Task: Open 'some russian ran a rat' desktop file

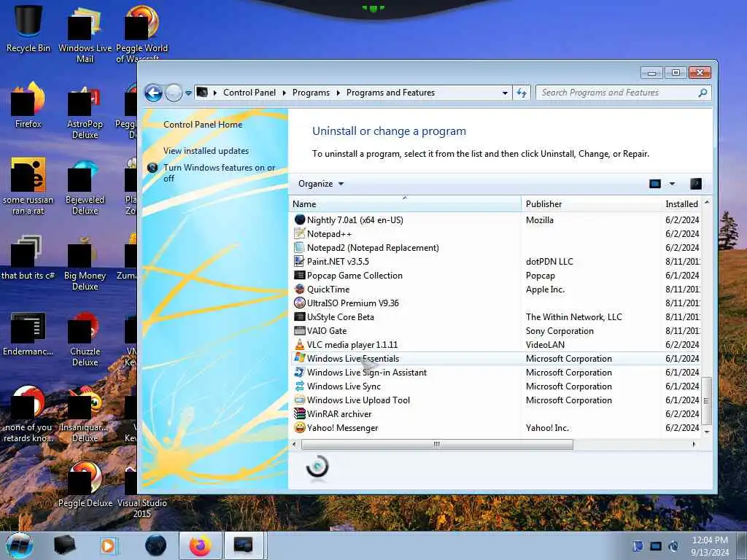Action: click(28, 187)
